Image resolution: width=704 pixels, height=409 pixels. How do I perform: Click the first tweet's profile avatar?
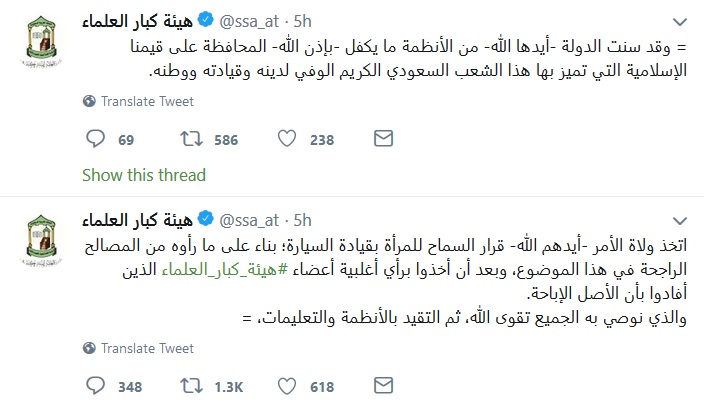point(41,41)
